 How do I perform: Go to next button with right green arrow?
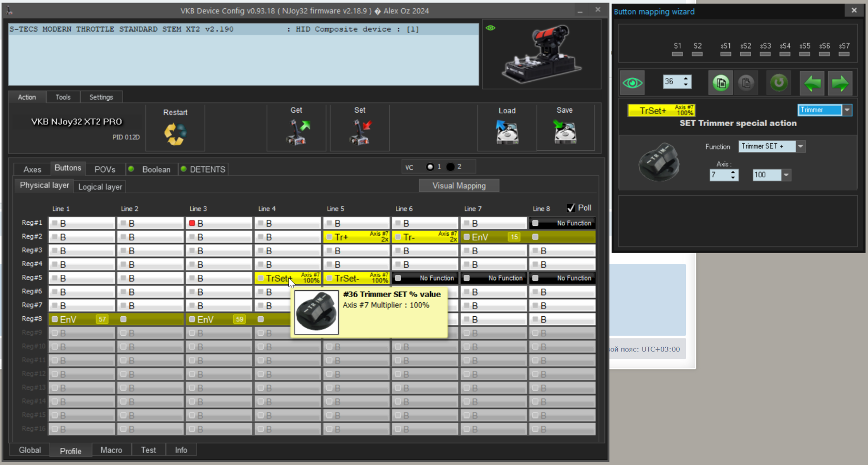(x=840, y=83)
